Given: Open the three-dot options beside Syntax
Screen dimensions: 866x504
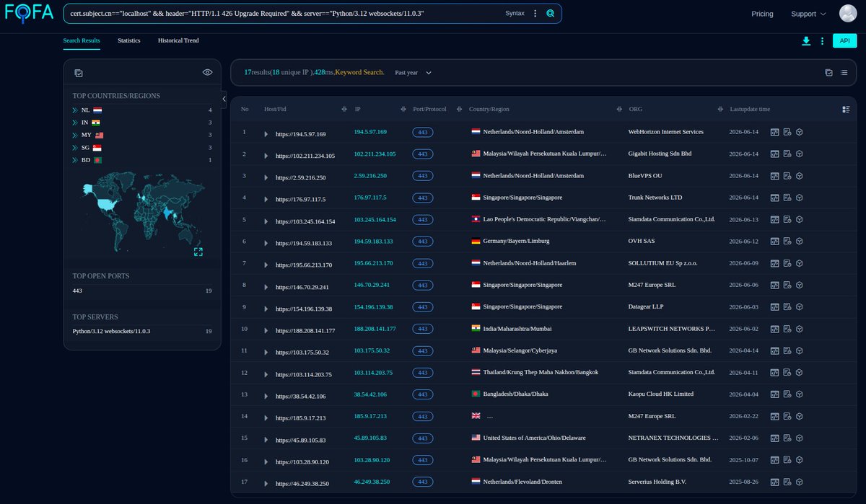Looking at the screenshot, I should tap(535, 14).
